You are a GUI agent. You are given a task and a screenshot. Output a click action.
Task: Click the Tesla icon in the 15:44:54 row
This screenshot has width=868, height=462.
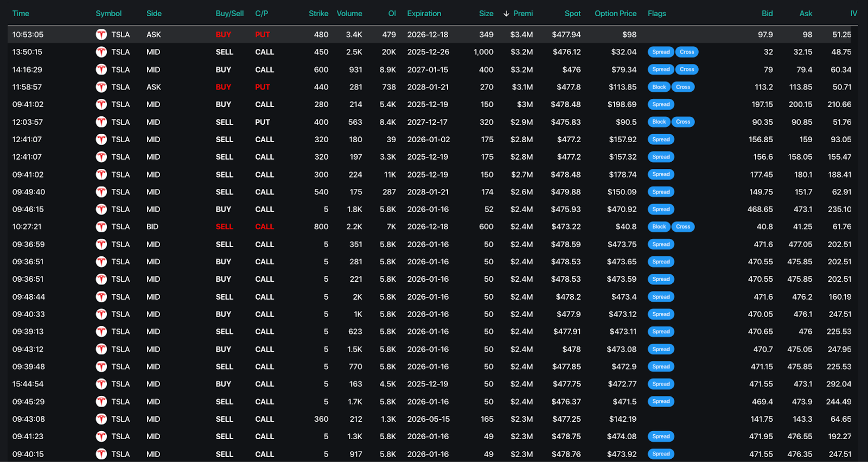coord(101,384)
